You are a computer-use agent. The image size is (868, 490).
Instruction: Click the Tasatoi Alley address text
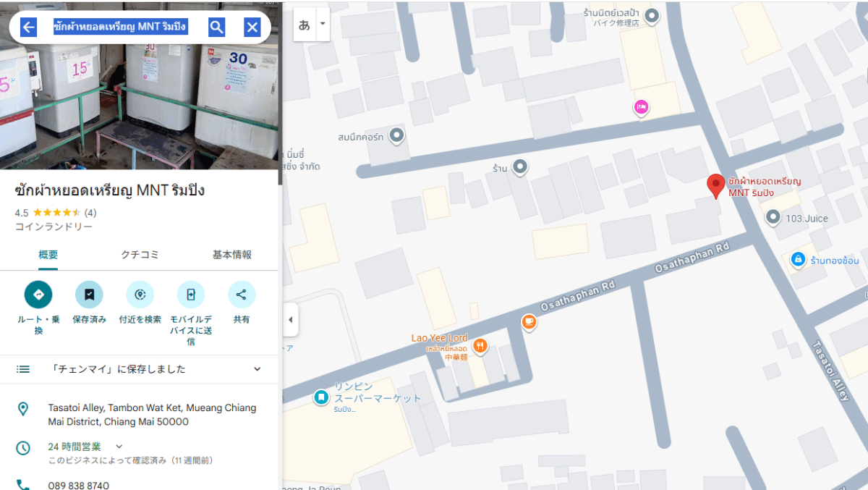(x=152, y=415)
